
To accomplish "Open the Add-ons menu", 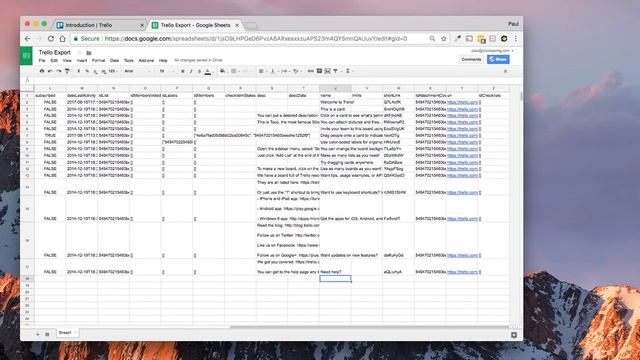I will (146, 60).
